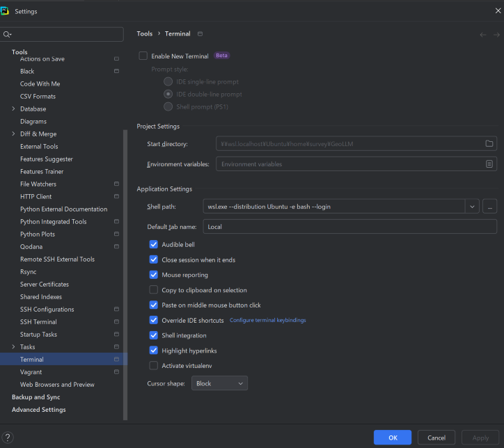Click the project-level icon beside Terminal breadcrumb

(x=200, y=34)
